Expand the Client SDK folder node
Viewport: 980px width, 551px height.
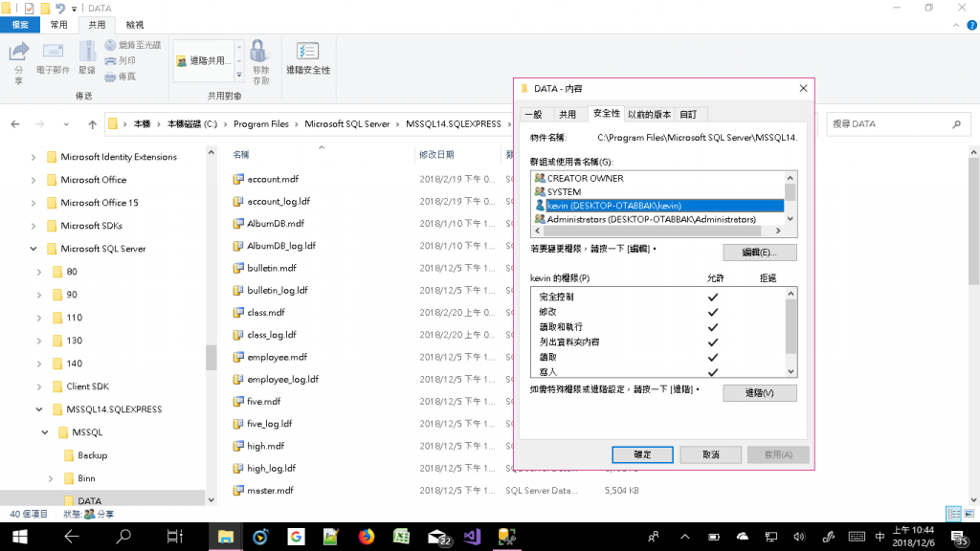click(39, 386)
